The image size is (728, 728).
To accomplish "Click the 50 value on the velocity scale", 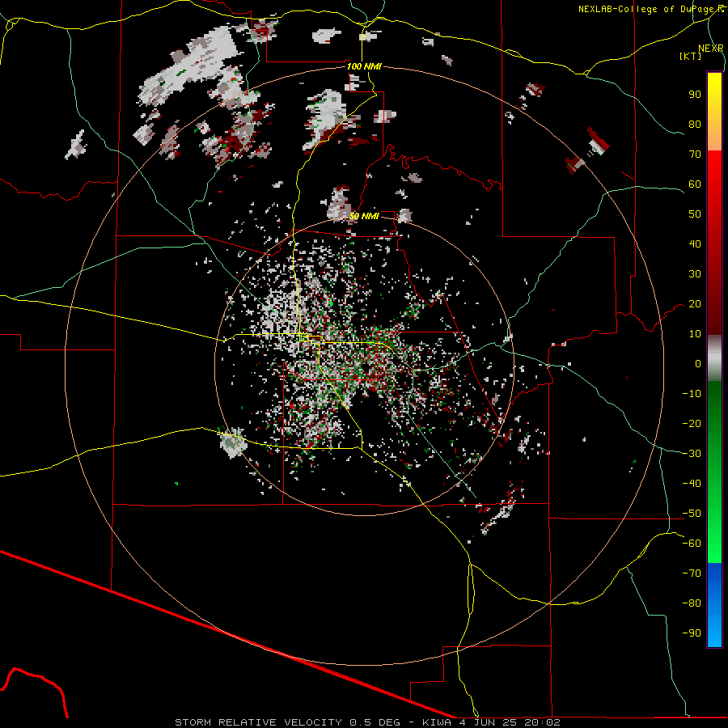I will [x=695, y=214].
